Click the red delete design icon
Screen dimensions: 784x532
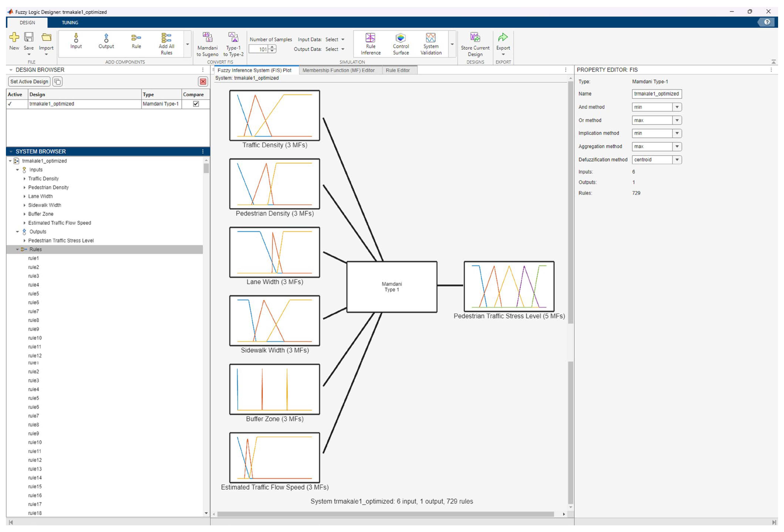tap(203, 82)
